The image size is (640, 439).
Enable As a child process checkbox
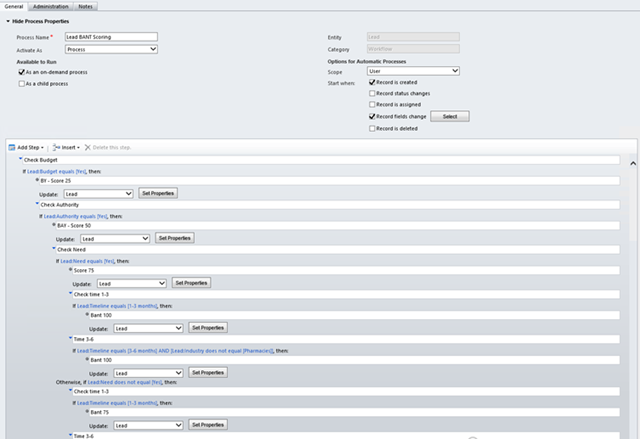point(22,84)
